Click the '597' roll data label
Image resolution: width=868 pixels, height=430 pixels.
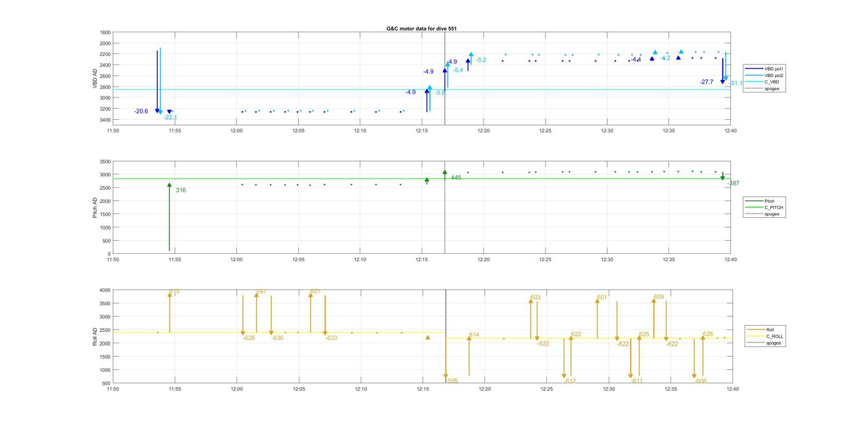point(261,292)
